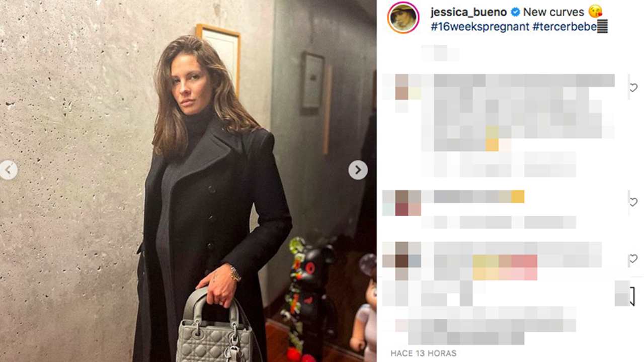Click the second commenter's blurred avatar
Viewport: 644px width, 362px height.
401,203
